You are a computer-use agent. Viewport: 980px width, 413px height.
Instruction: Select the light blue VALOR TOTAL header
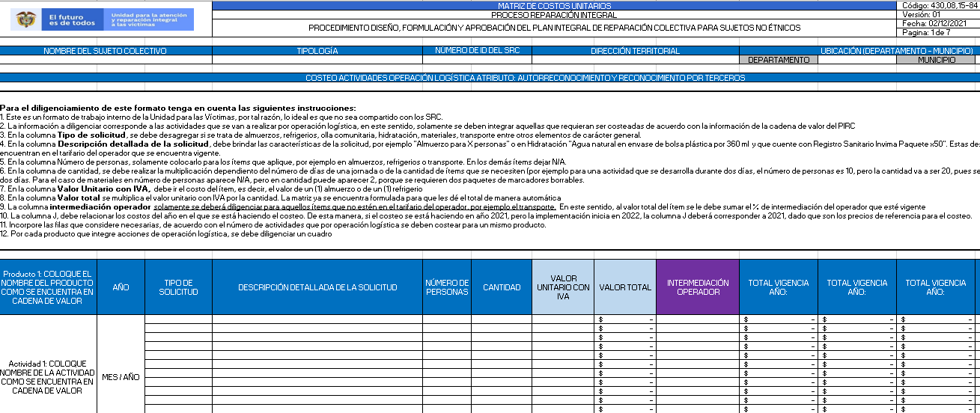click(x=625, y=287)
